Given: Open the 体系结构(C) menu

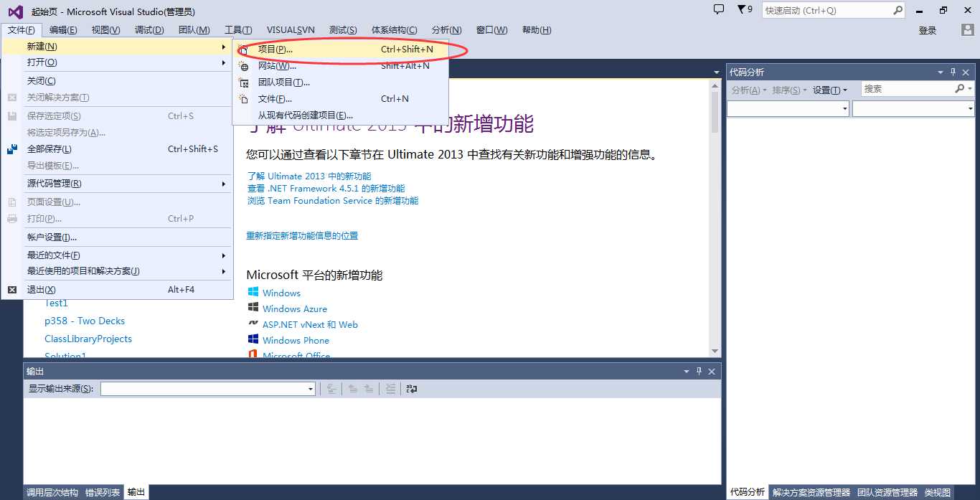Looking at the screenshot, I should pos(394,30).
